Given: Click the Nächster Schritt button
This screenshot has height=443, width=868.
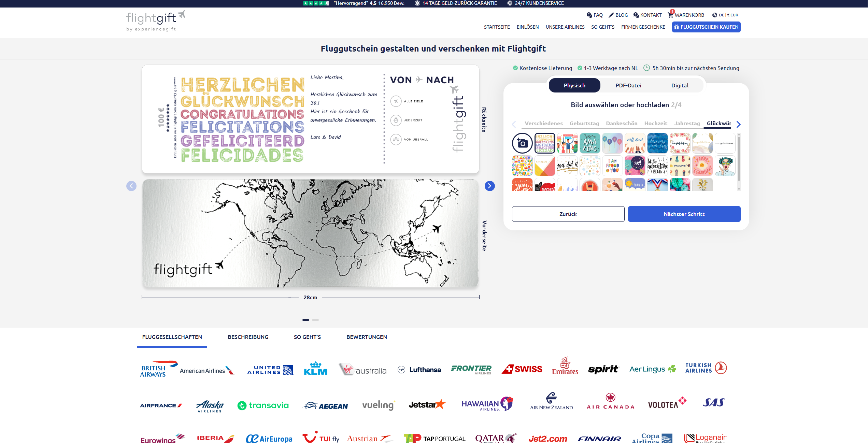Looking at the screenshot, I should (x=684, y=214).
